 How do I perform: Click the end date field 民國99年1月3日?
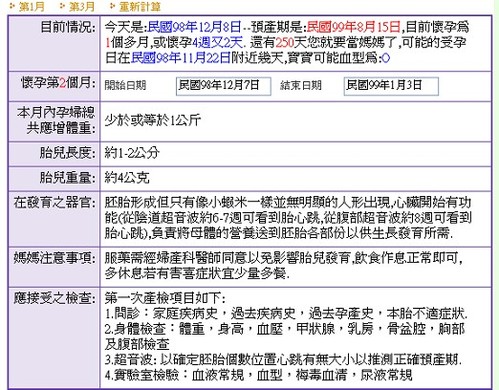tap(391, 86)
